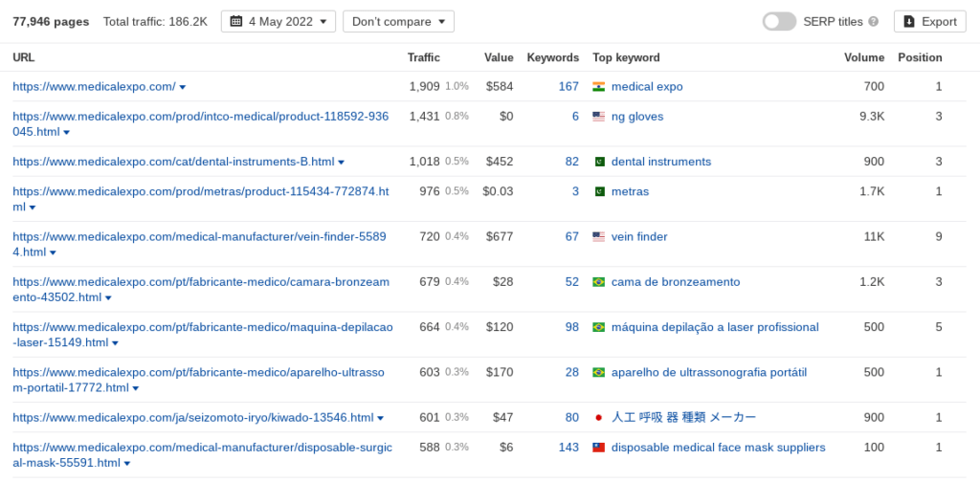Expand the maquina-depilacao-laser URL arrow
980x482 pixels.
click(115, 342)
